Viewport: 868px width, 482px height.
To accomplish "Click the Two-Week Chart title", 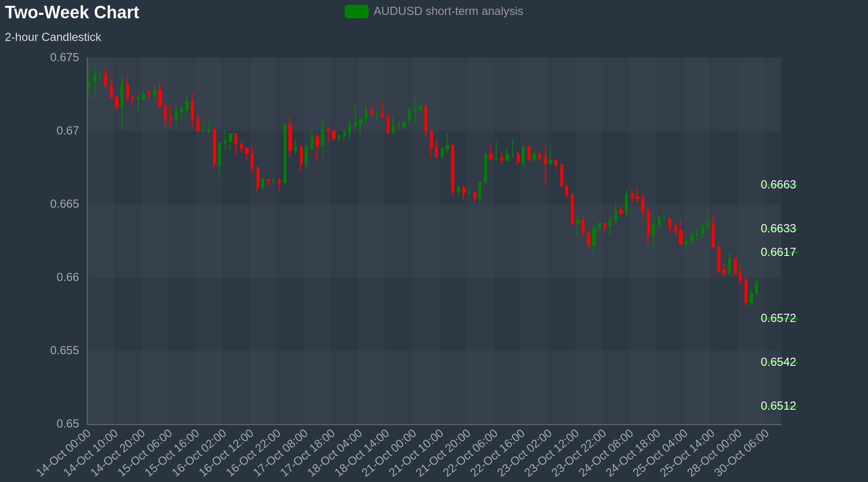I will pyautogui.click(x=72, y=13).
